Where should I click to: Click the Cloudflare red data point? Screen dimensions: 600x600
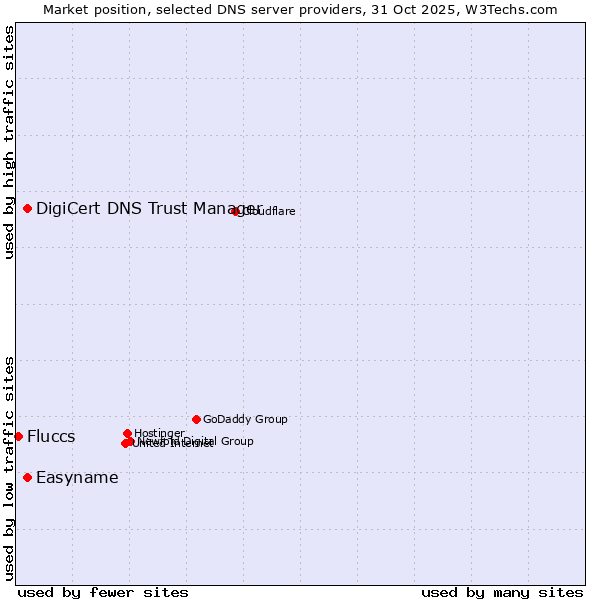236,211
